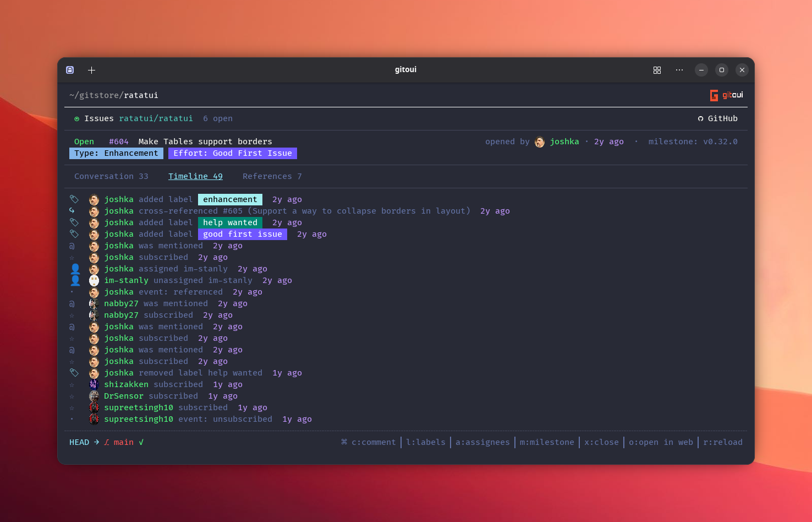The width and height of the screenshot is (812, 522).
Task: Click the terminal app icon in title bar
Action: 70,70
